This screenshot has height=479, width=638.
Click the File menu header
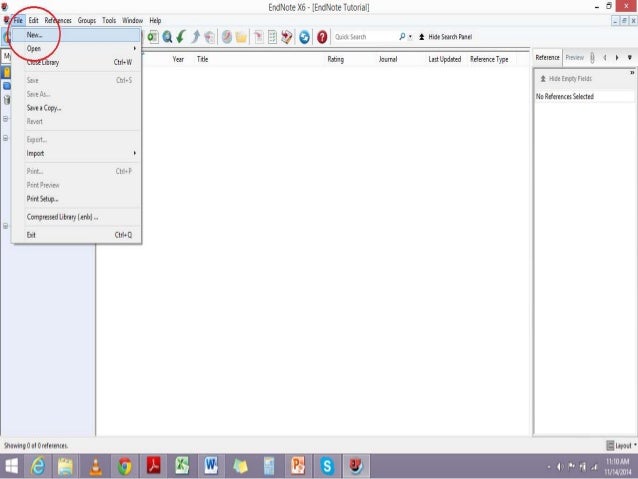point(18,20)
